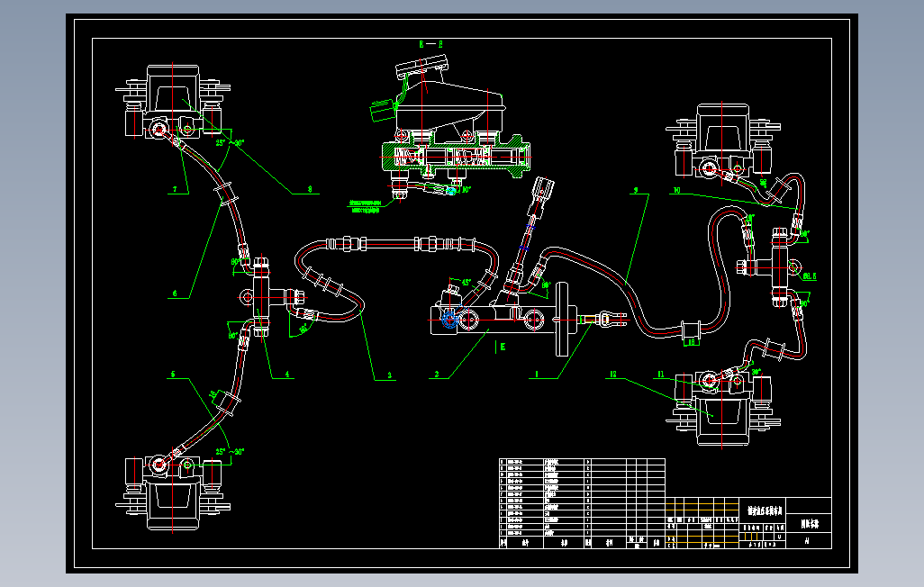Select callout number 7 label

(x=175, y=190)
